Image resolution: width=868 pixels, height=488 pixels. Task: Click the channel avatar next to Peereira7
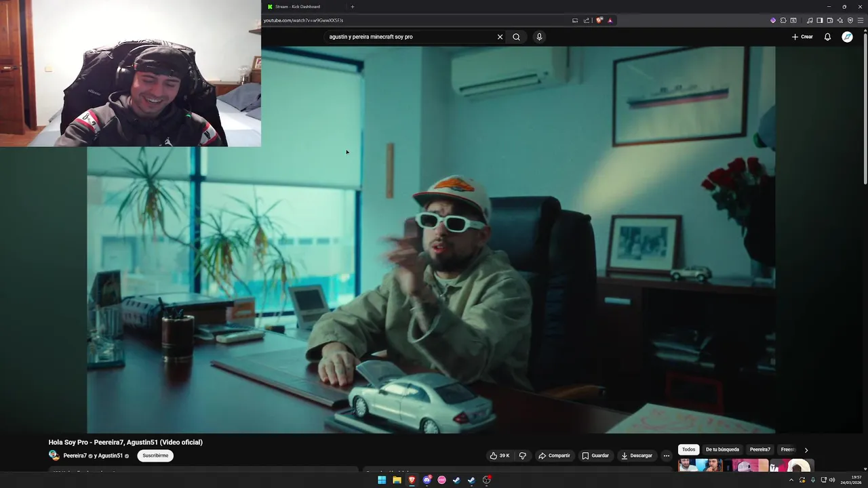point(54,455)
